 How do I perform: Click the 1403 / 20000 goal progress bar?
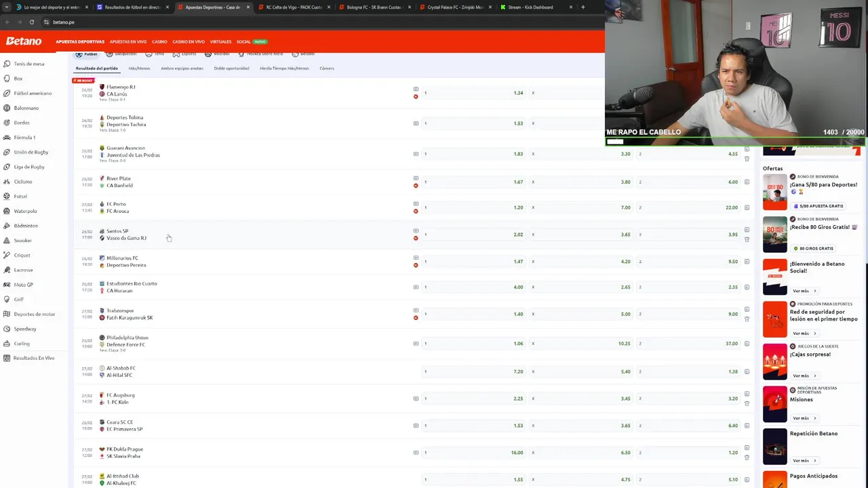[x=736, y=142]
